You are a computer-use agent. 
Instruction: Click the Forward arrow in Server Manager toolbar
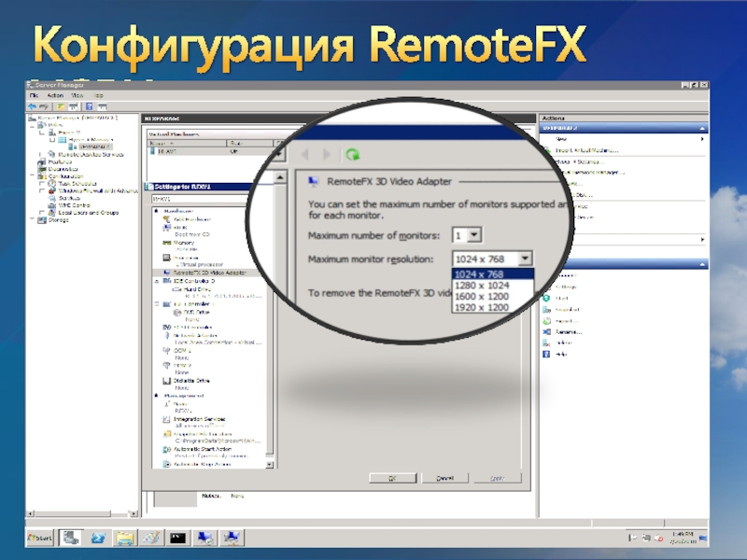pyautogui.click(x=44, y=106)
